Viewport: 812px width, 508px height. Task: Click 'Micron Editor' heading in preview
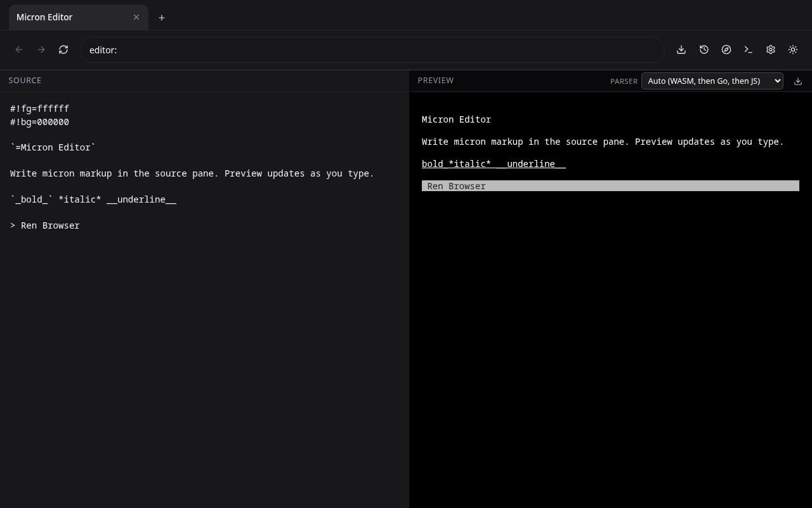tap(456, 119)
